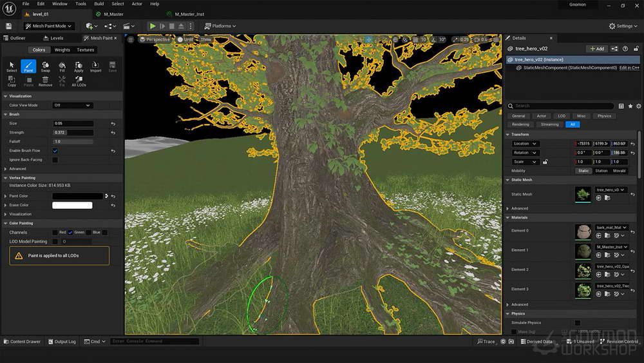Click the Paint Color black swatch
Screen dimensions: 644x363
[x=77, y=196]
